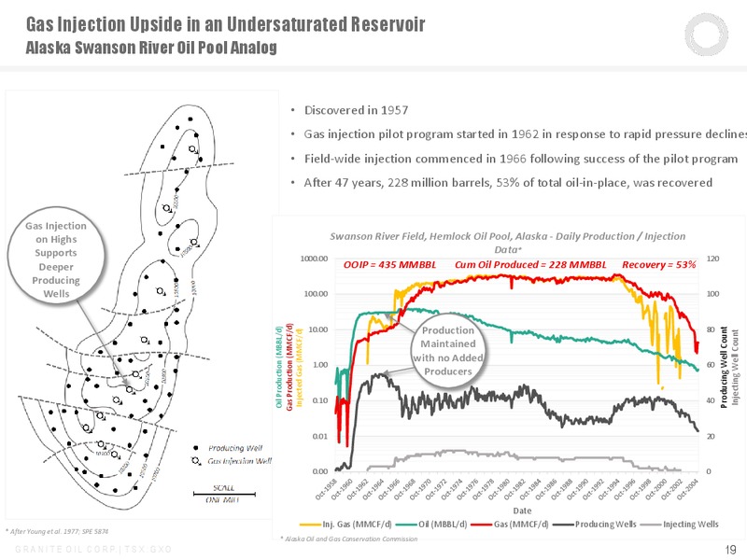Screen dimensions: 747x560
Task: Click the '0.00' y-axis value
Action: (320, 471)
